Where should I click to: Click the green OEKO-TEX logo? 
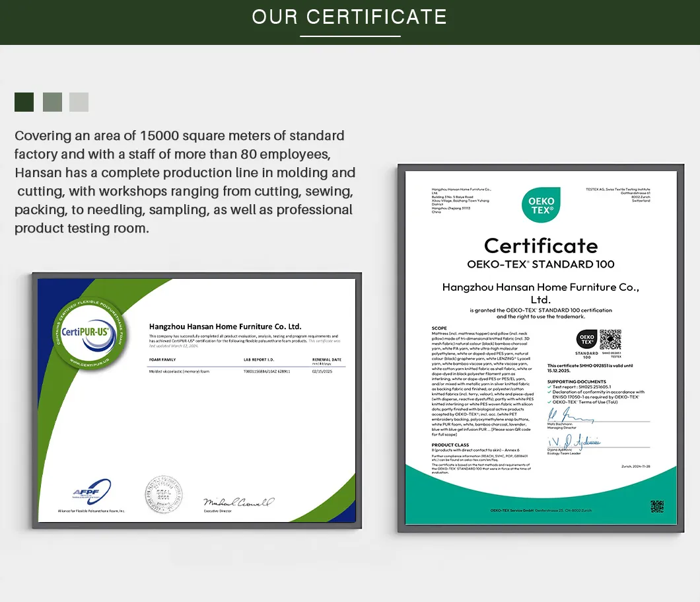(541, 205)
